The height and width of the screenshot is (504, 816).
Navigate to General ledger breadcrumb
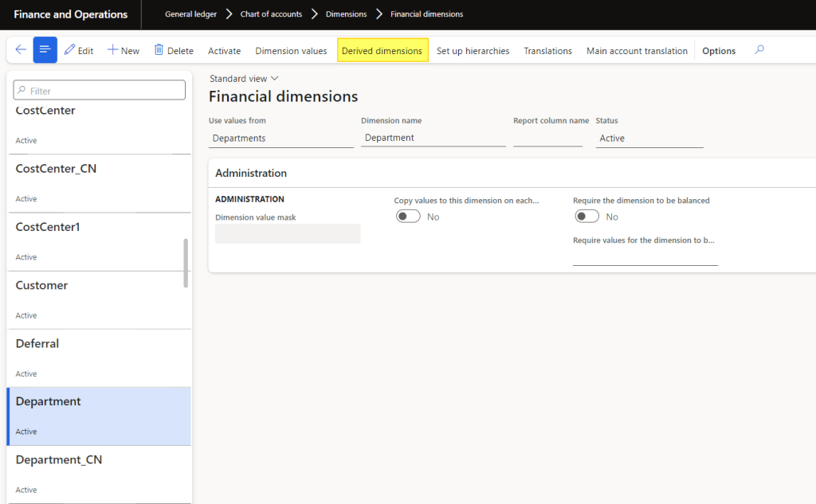[190, 14]
